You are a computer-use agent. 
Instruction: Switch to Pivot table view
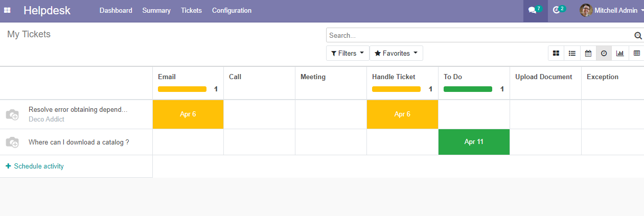(636, 53)
